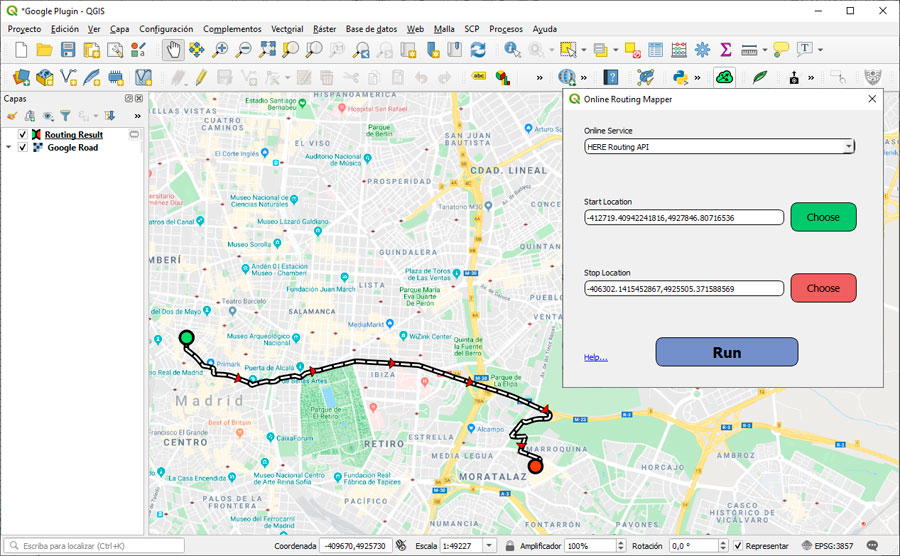Image resolution: width=900 pixels, height=556 pixels.
Task: Click EPSG:3857 CRS button in status bar
Action: click(827, 546)
